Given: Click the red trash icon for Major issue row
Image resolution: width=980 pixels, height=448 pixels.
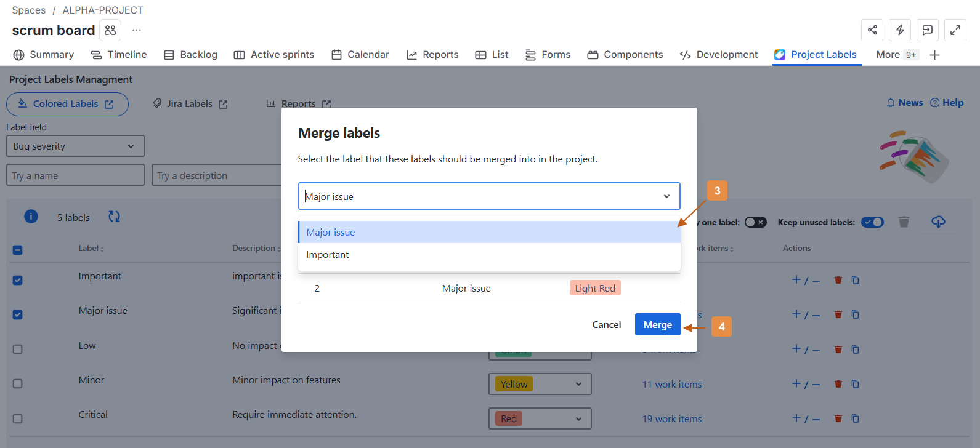Looking at the screenshot, I should [x=838, y=314].
